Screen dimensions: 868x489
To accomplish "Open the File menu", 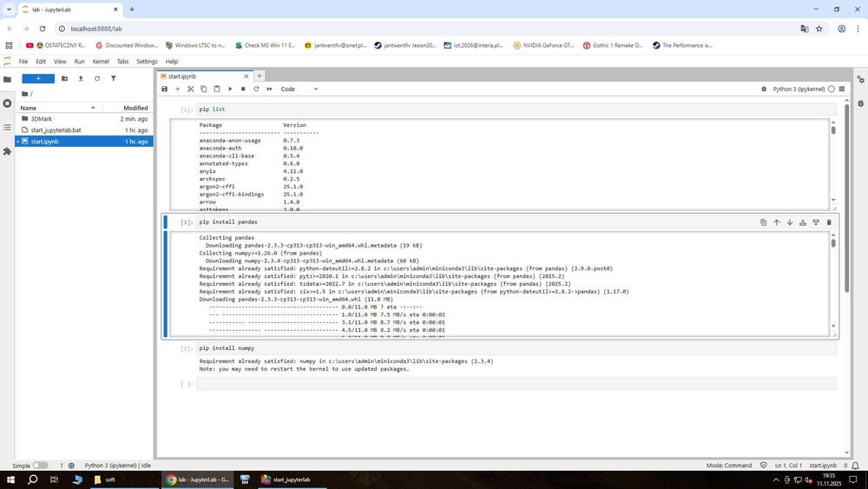I will (x=23, y=62).
